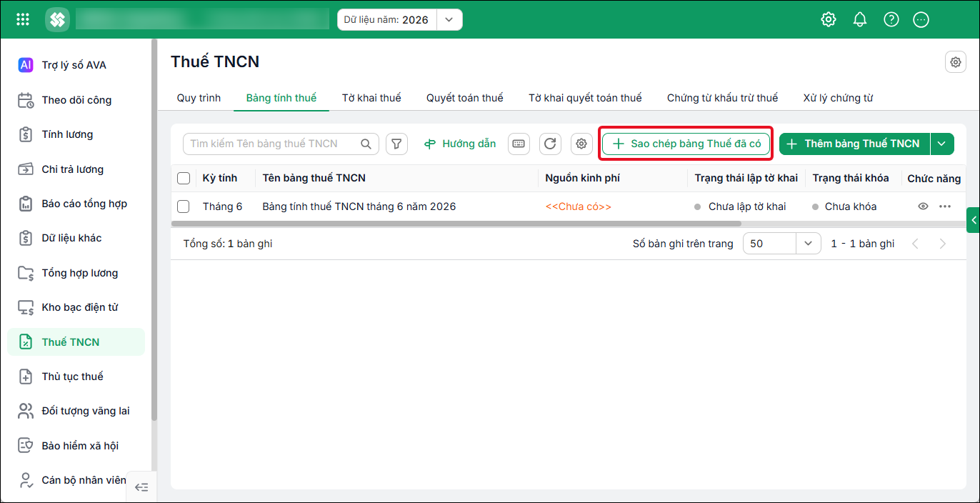Image resolution: width=980 pixels, height=503 pixels.
Task: Click the Chưa lập tờ khai status cell
Action: coord(747,206)
